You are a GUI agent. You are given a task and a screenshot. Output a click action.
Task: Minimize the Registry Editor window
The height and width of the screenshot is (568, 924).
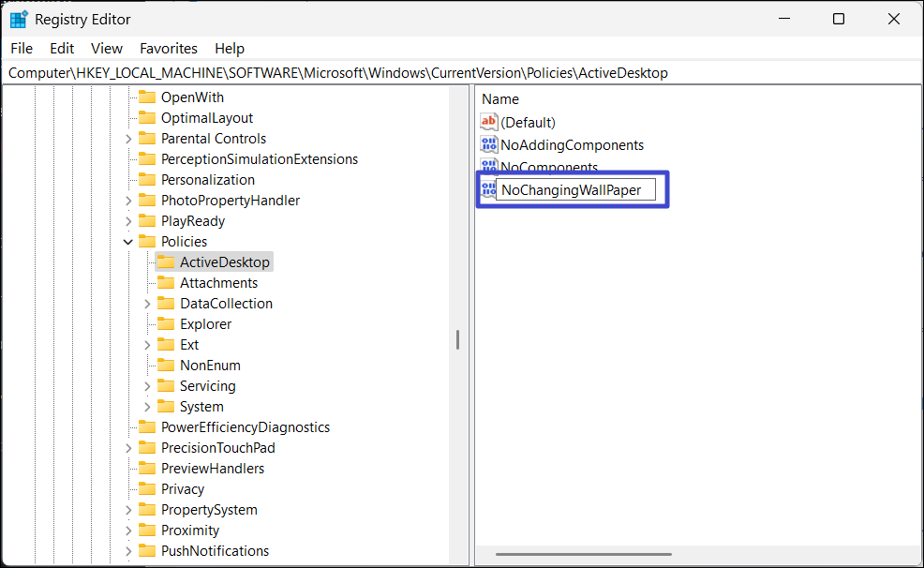783,19
